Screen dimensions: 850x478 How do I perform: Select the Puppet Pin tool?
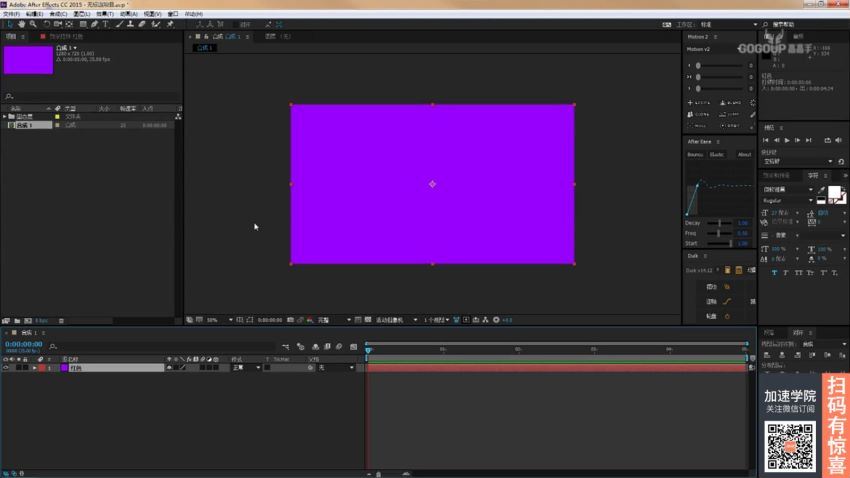(170, 24)
